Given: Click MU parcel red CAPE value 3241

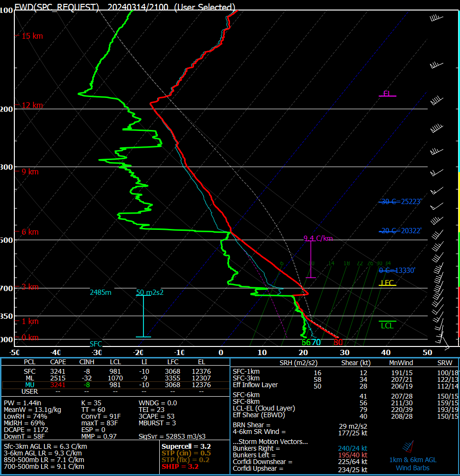Looking at the screenshot, I should 58,385.
